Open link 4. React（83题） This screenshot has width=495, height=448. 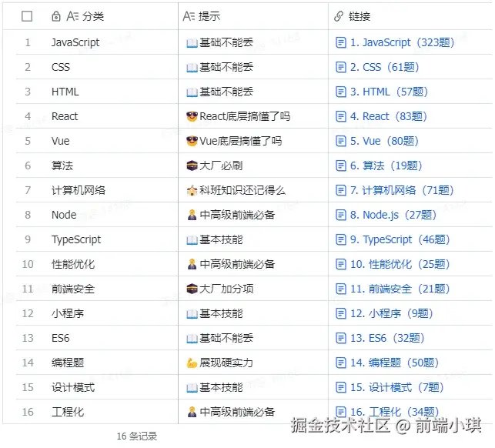coord(389,116)
